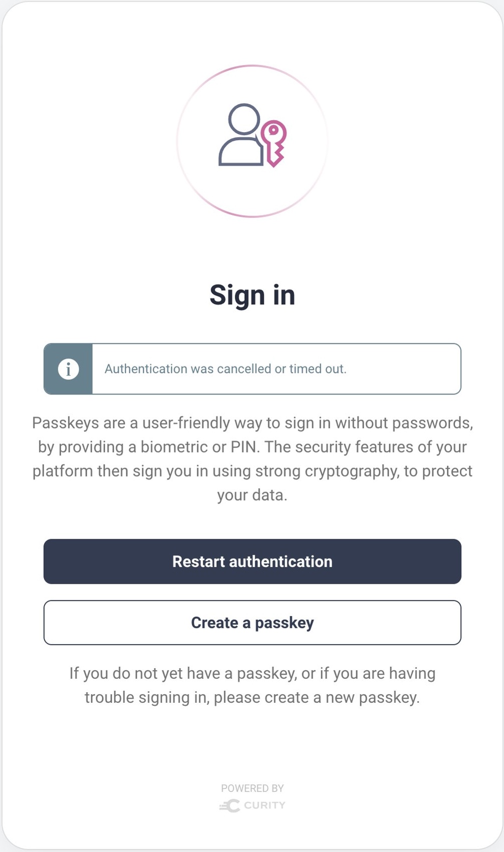Dismiss the timed out message text

pyautogui.click(x=225, y=369)
